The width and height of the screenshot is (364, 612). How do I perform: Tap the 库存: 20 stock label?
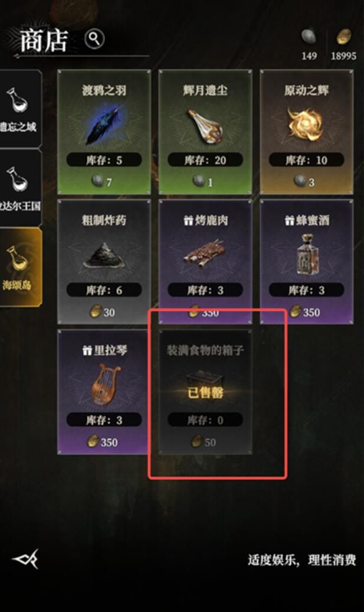coord(205,160)
